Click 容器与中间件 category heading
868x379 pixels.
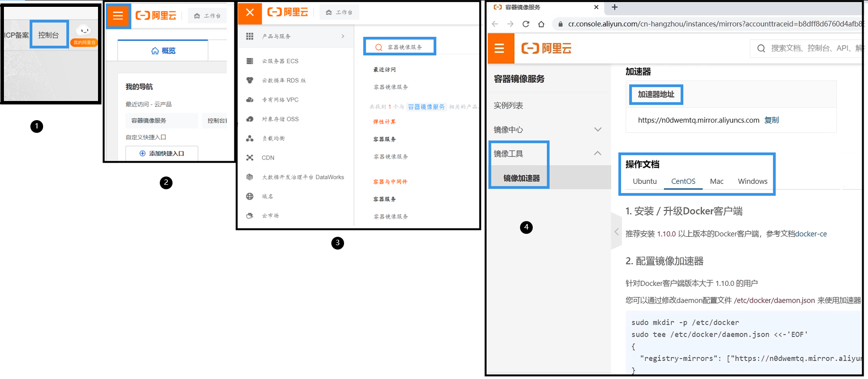(390, 181)
